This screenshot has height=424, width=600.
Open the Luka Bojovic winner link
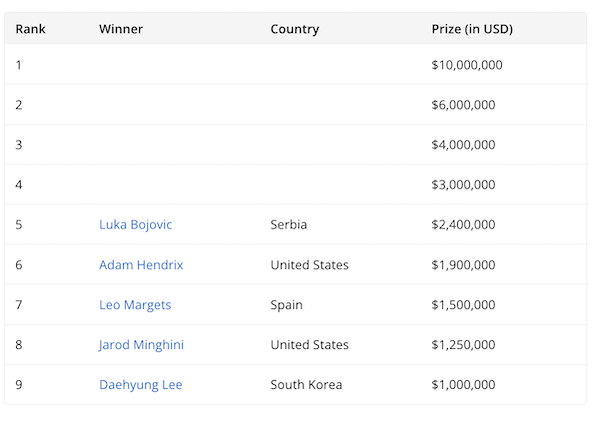click(135, 225)
